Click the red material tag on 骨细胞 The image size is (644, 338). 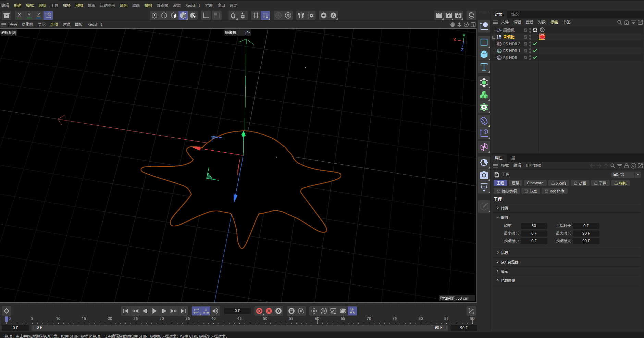coord(542,37)
